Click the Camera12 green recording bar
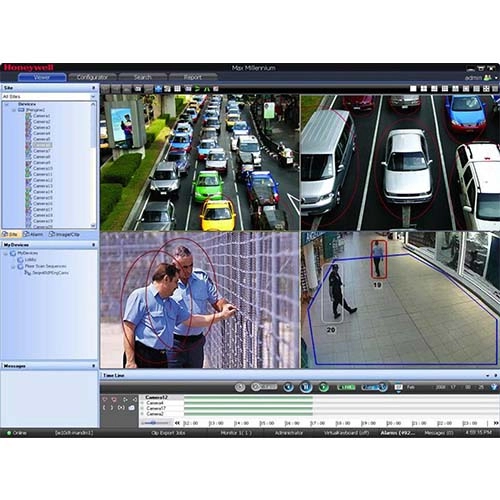 click(248, 398)
